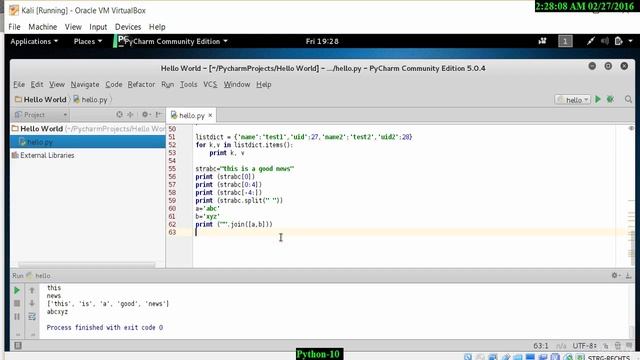Click the Fri 19:28 clock
This screenshot has height=360, width=640.
[322, 41]
